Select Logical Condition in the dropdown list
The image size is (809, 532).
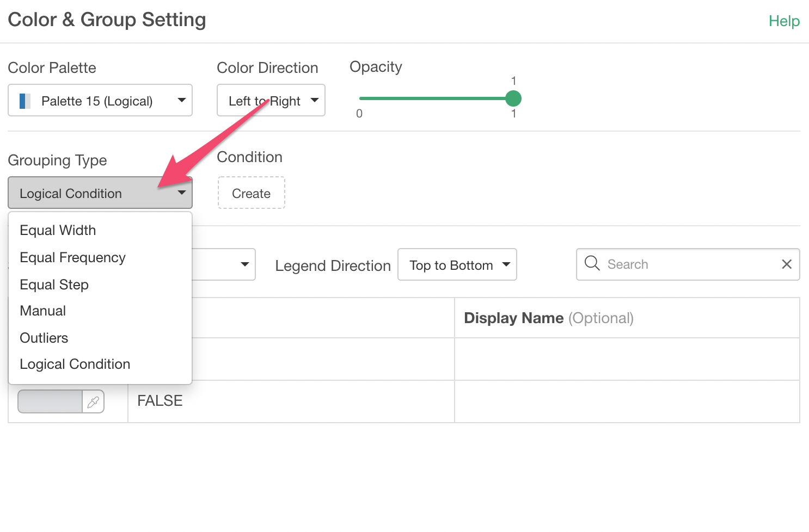[x=75, y=364]
